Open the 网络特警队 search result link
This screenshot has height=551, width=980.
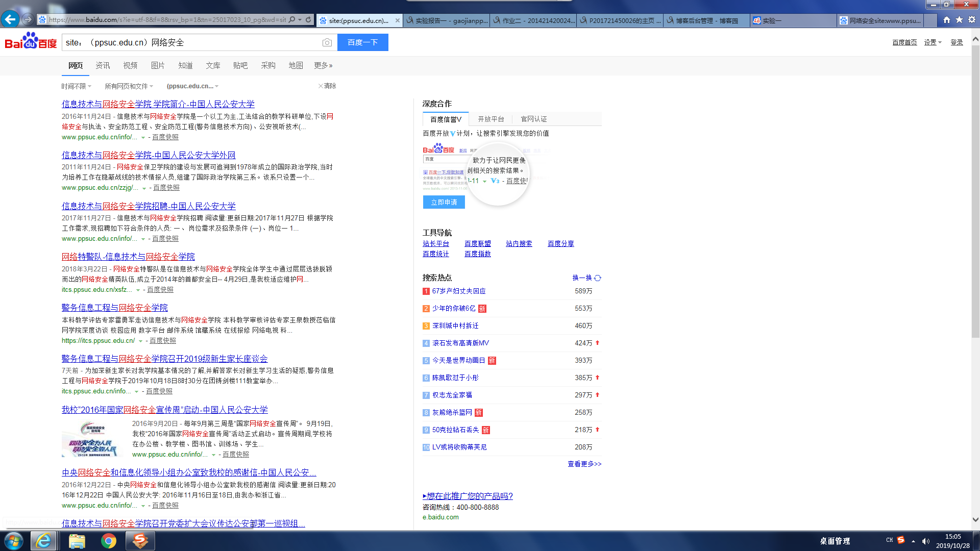128,257
